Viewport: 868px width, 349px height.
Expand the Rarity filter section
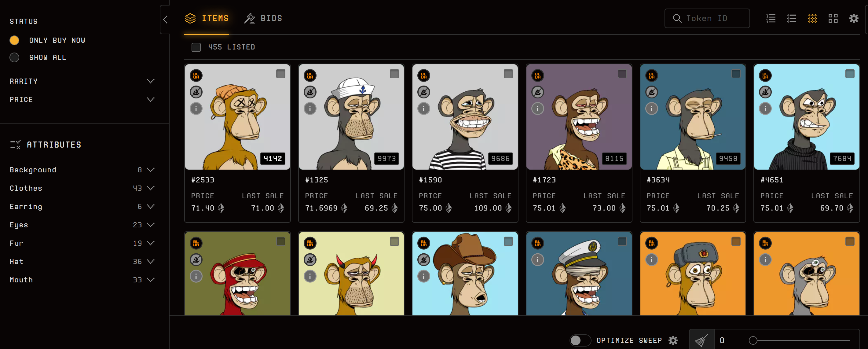pos(150,81)
